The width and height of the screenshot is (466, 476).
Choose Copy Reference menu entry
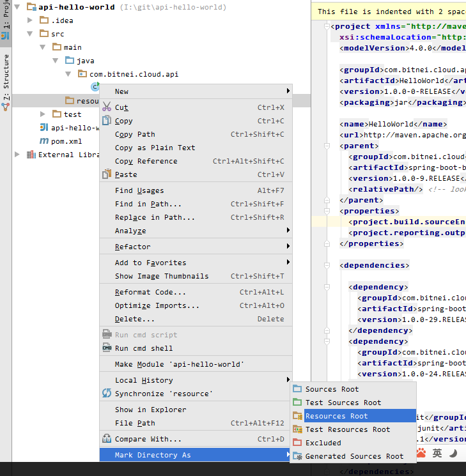[x=196, y=161]
